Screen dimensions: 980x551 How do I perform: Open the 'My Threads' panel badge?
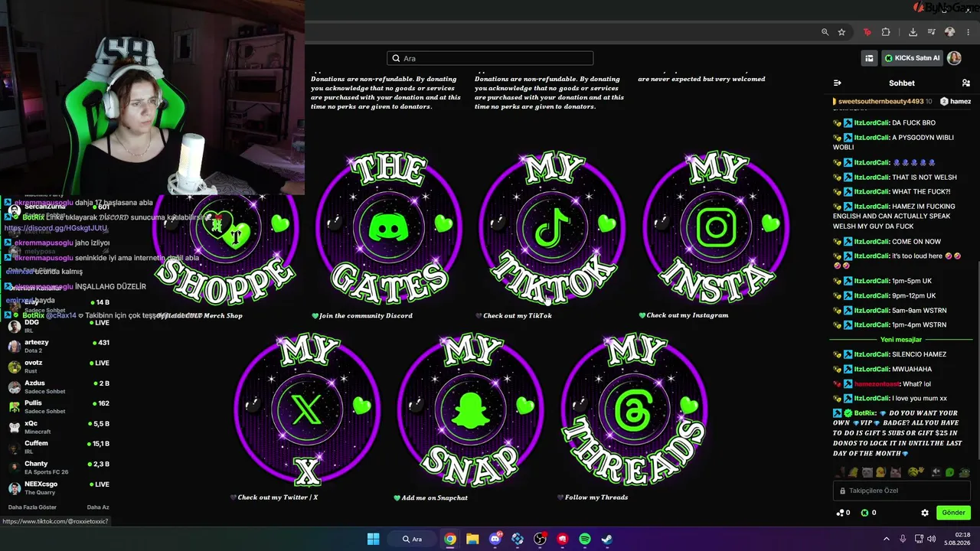634,410
